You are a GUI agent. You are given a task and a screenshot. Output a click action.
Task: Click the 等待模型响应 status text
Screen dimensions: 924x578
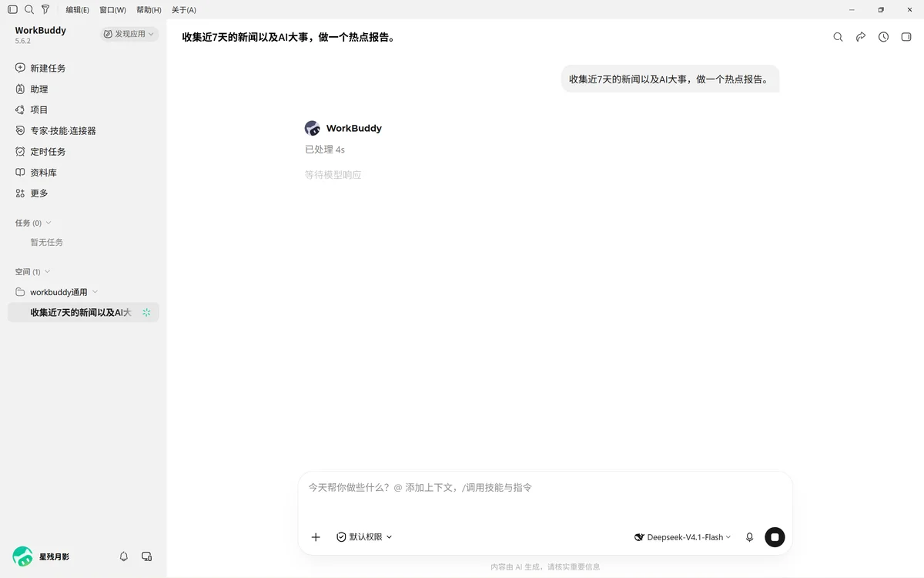(x=333, y=175)
